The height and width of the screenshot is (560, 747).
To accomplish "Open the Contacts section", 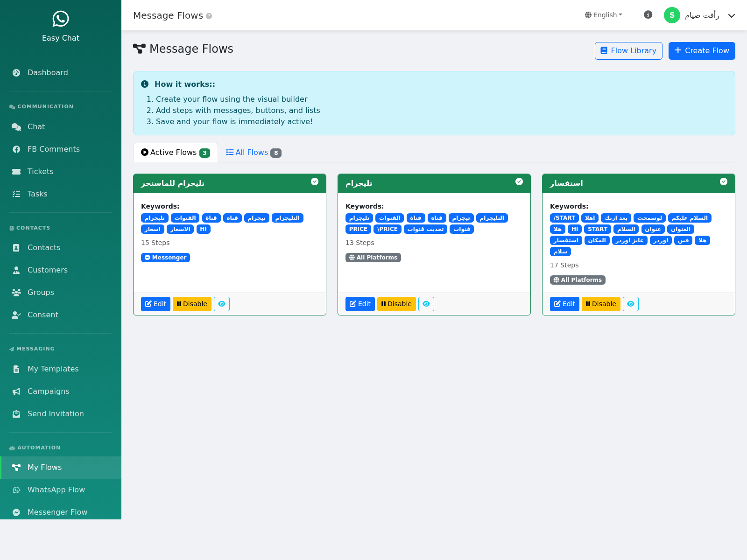I will pyautogui.click(x=43, y=247).
